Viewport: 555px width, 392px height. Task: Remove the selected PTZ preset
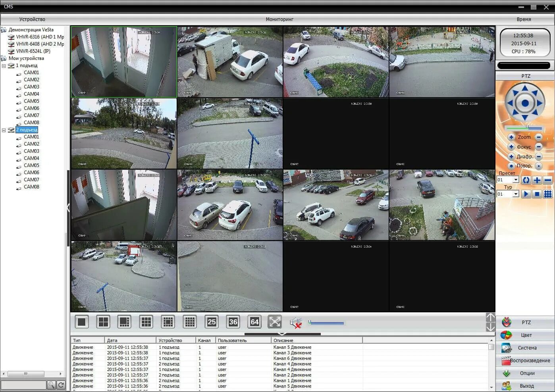pos(548,180)
